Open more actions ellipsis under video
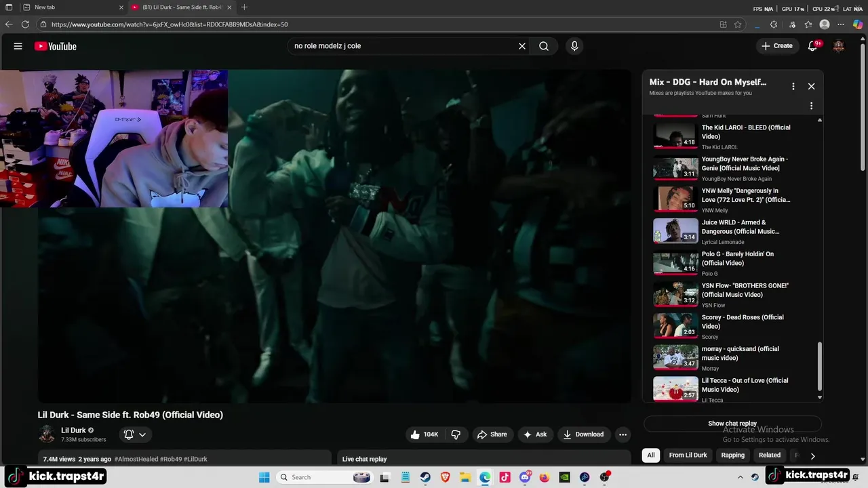Viewport: 868px width, 488px height. [x=623, y=434]
